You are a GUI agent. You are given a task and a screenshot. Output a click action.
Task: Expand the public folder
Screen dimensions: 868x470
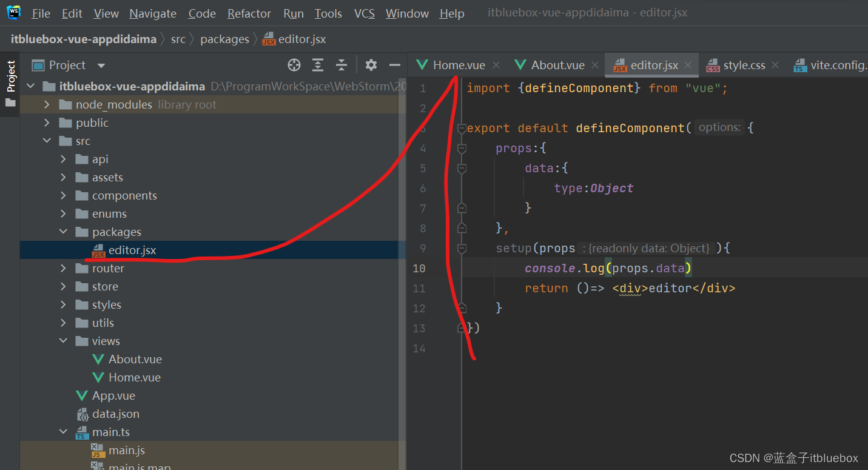pos(47,123)
